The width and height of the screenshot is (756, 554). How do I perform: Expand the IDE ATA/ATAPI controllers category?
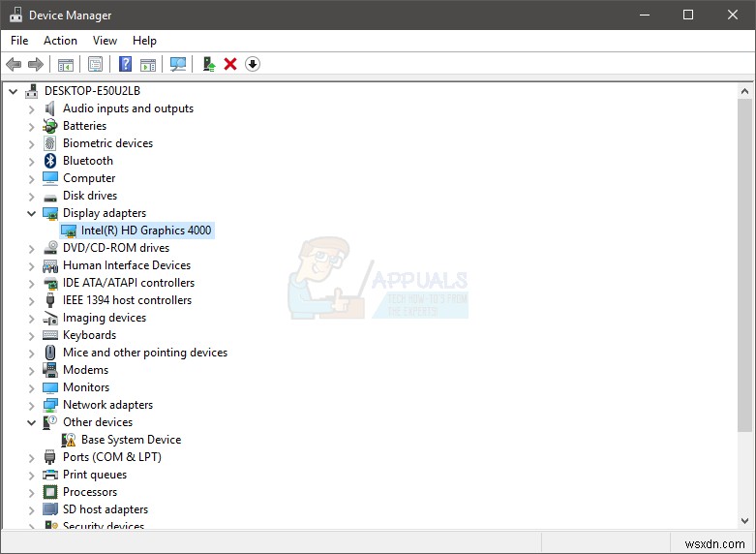tap(31, 283)
